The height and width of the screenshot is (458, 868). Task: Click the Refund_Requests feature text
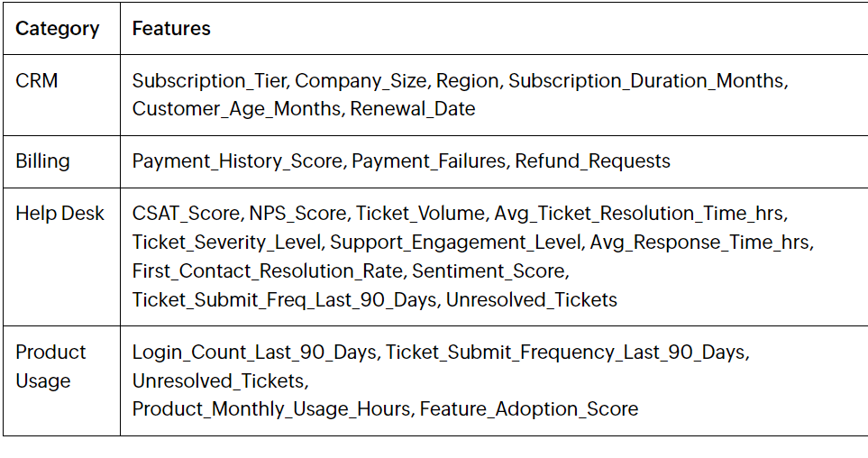tap(592, 161)
